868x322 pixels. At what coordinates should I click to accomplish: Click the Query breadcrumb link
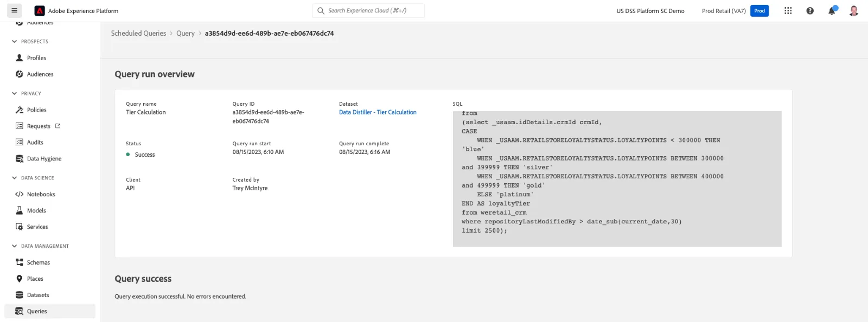coord(186,34)
